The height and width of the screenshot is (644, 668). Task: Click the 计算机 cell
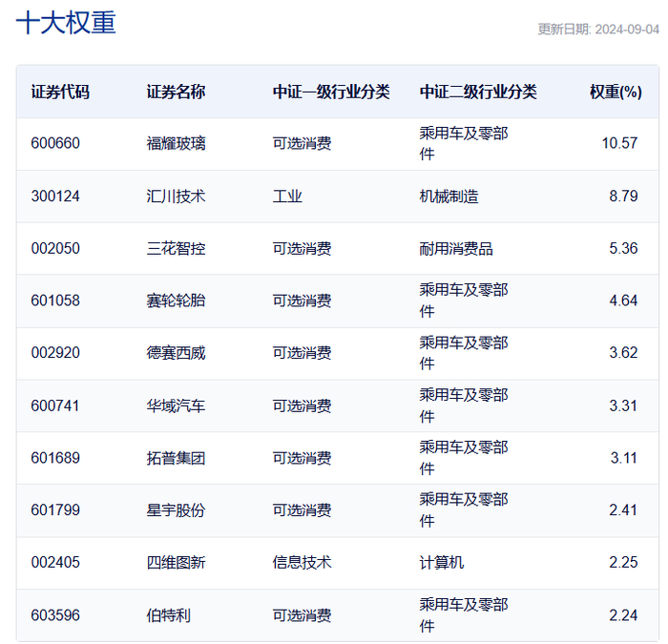coord(442,563)
